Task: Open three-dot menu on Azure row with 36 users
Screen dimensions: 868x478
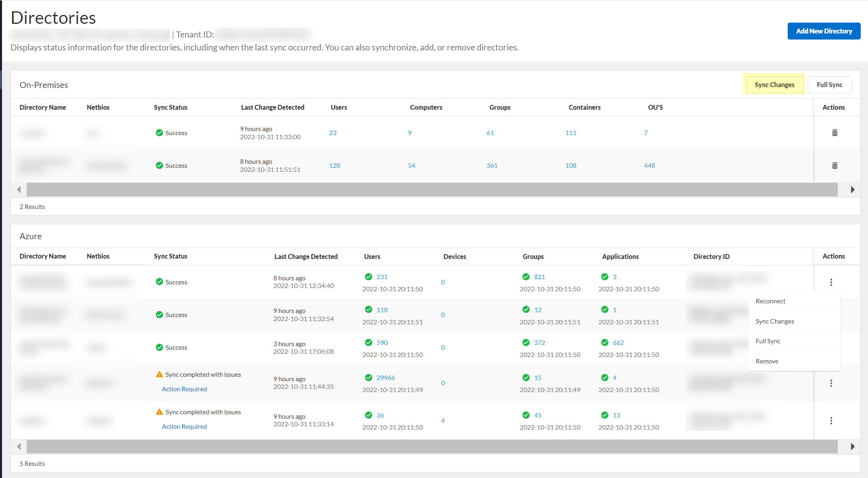Action: pyautogui.click(x=831, y=421)
